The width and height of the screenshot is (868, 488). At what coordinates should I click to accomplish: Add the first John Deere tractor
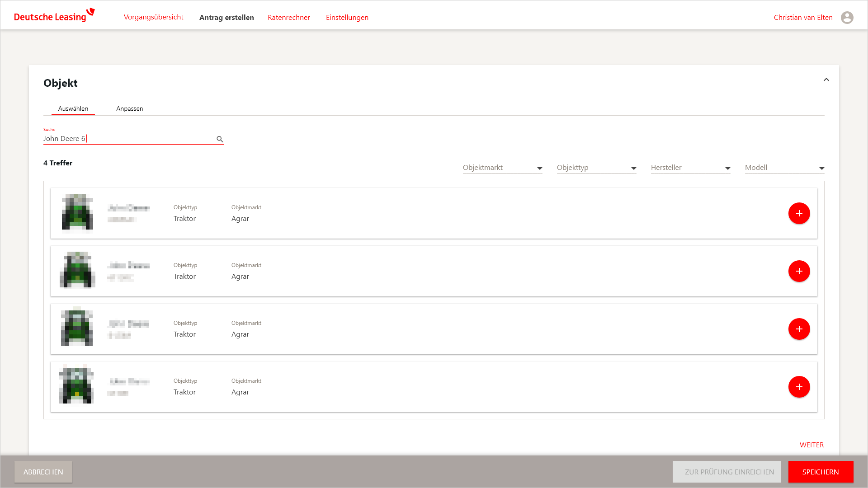point(799,213)
